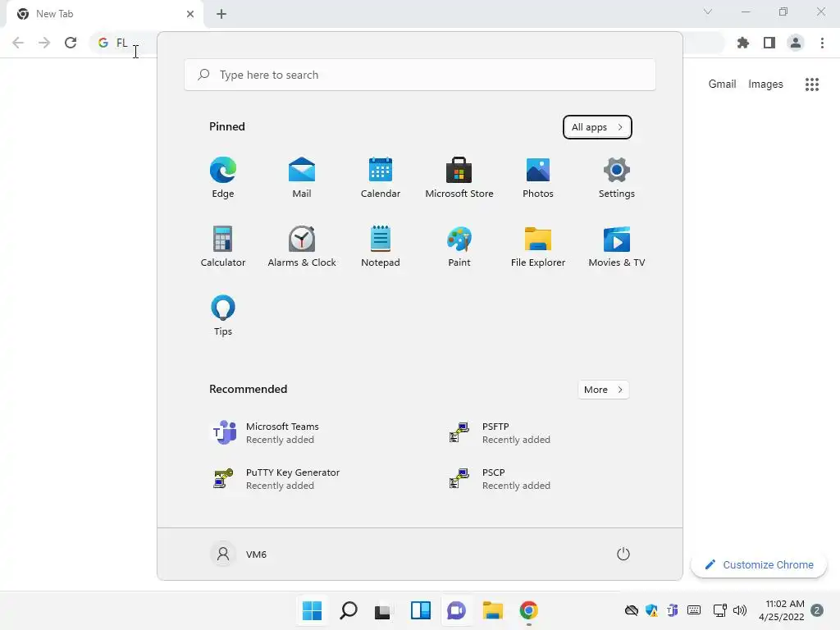Viewport: 840px width, 630px height.
Task: Open File Explorer in pinned apps
Action: point(538,246)
